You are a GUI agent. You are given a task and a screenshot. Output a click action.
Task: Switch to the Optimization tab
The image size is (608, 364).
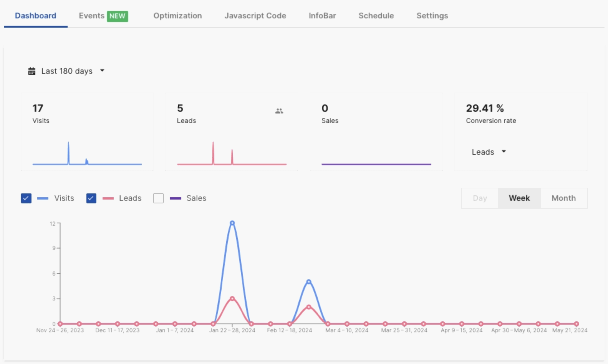click(177, 16)
